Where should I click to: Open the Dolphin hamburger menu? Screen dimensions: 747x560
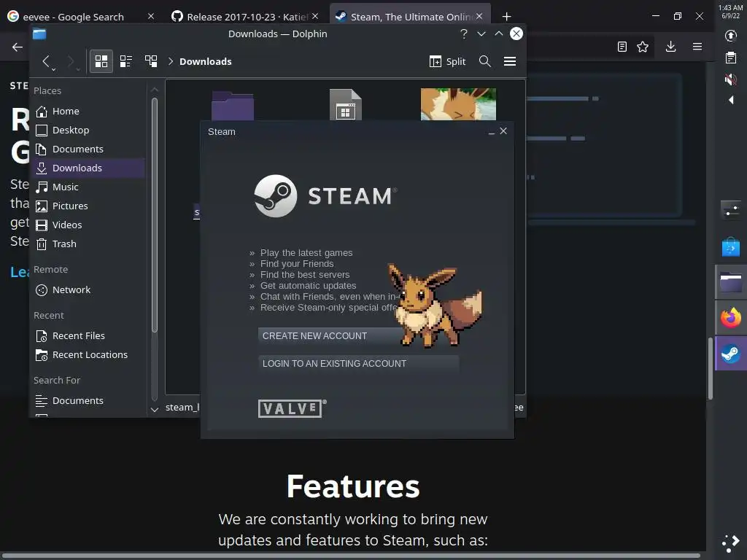point(510,61)
